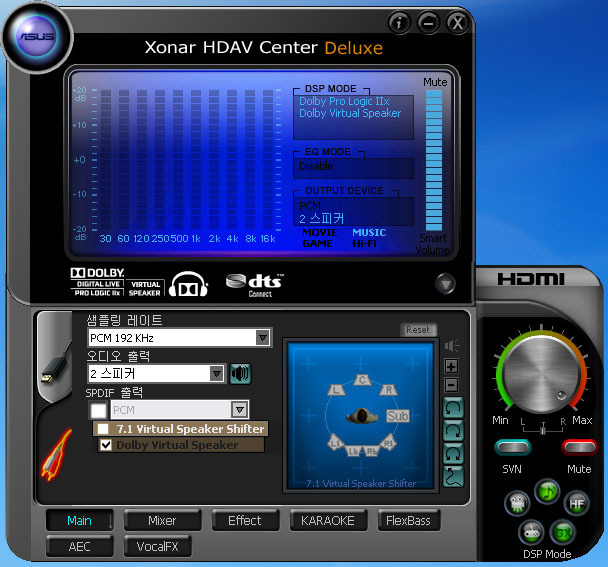This screenshot has height=567, width=608.
Task: Click the Dolby Digital Live logo
Action: pyautogui.click(x=98, y=282)
